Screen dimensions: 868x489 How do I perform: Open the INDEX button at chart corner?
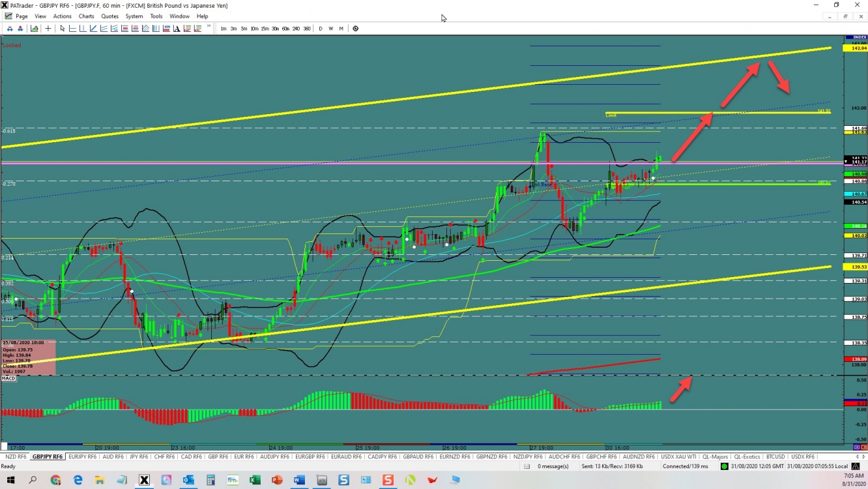(x=856, y=37)
